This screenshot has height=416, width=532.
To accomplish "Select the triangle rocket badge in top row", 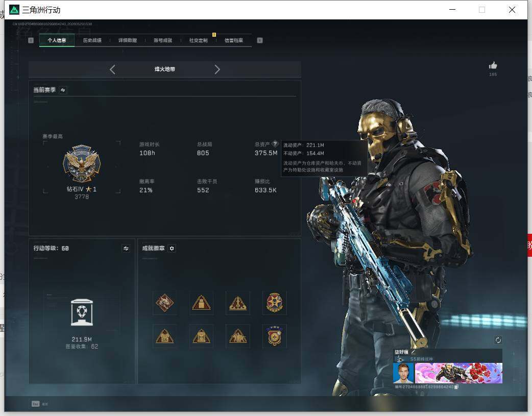I will point(238,303).
